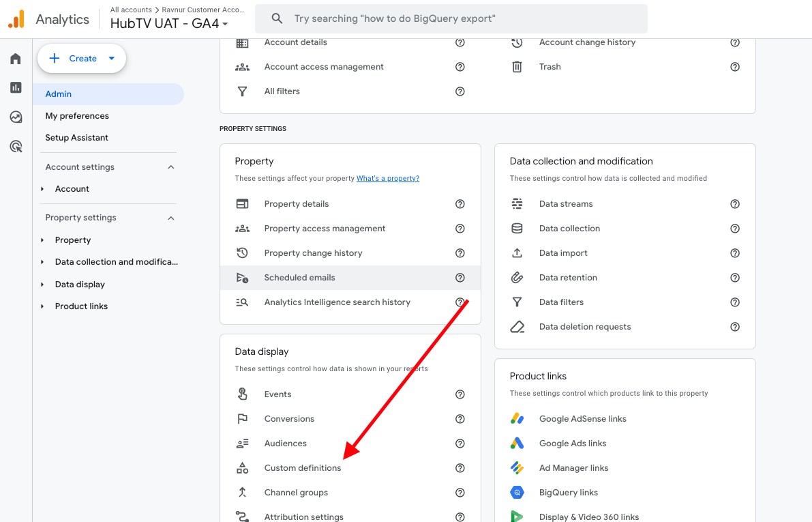Click the Audiences icon
This screenshot has width=812, height=522.
(x=242, y=444)
